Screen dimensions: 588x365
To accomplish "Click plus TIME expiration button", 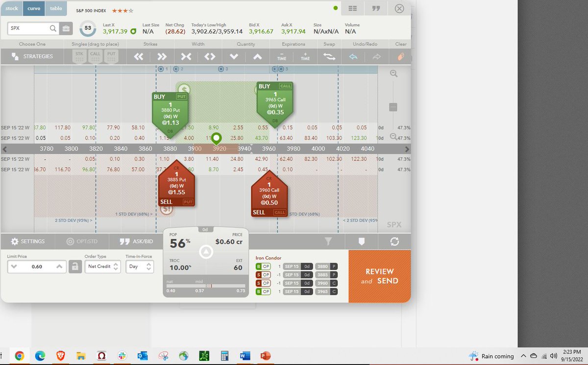I will (x=305, y=56).
